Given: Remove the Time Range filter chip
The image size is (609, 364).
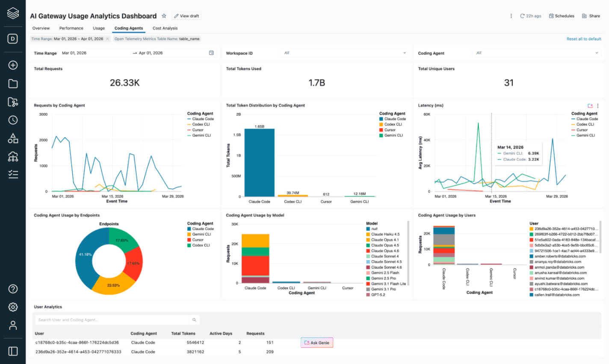Looking at the screenshot, I should pos(107,39).
